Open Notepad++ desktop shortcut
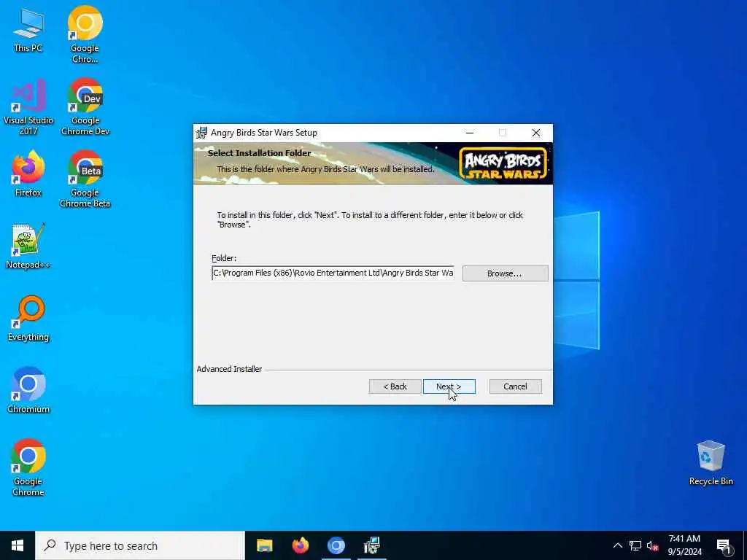Viewport: 747px width, 560px height. 28,246
